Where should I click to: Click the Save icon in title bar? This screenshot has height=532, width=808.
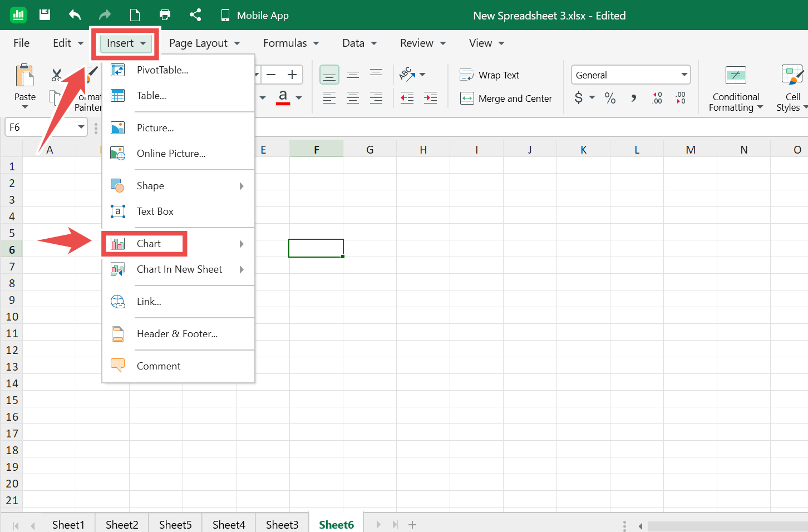click(45, 15)
